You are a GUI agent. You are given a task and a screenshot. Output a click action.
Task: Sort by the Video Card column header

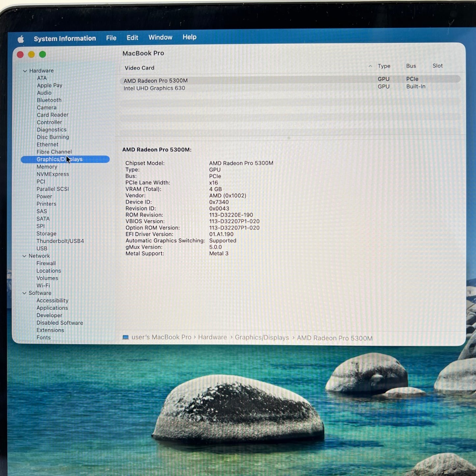click(139, 68)
